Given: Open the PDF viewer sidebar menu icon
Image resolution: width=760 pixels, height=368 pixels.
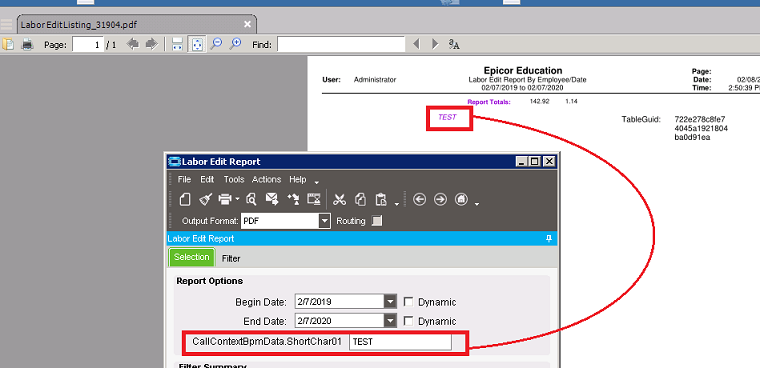Looking at the screenshot, I should (x=7, y=25).
